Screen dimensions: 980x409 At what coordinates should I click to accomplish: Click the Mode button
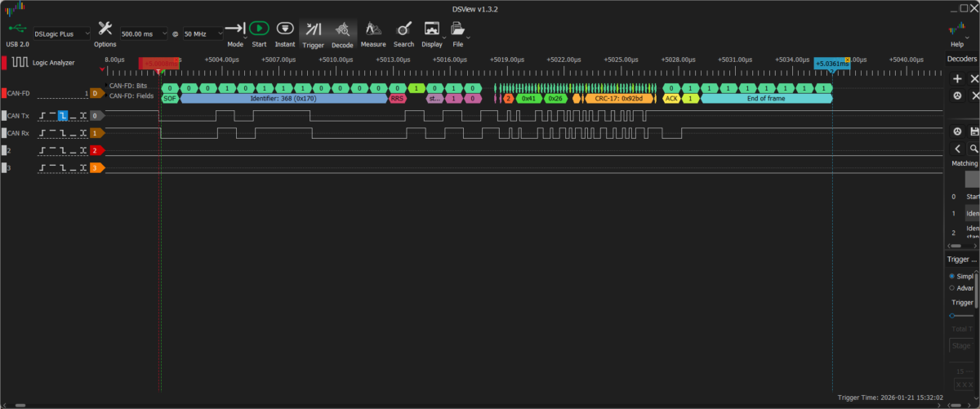point(235,29)
